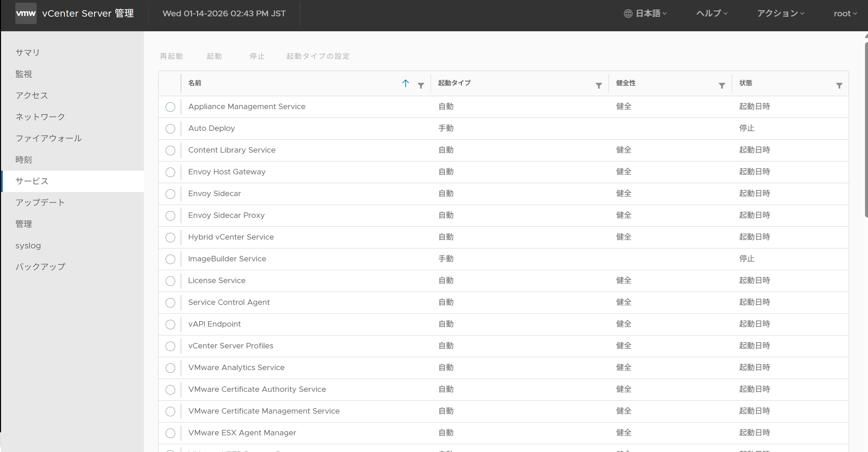Screen dimensions: 868x452
Task: Open the バックアップ sidebar page
Action: pyautogui.click(x=40, y=267)
